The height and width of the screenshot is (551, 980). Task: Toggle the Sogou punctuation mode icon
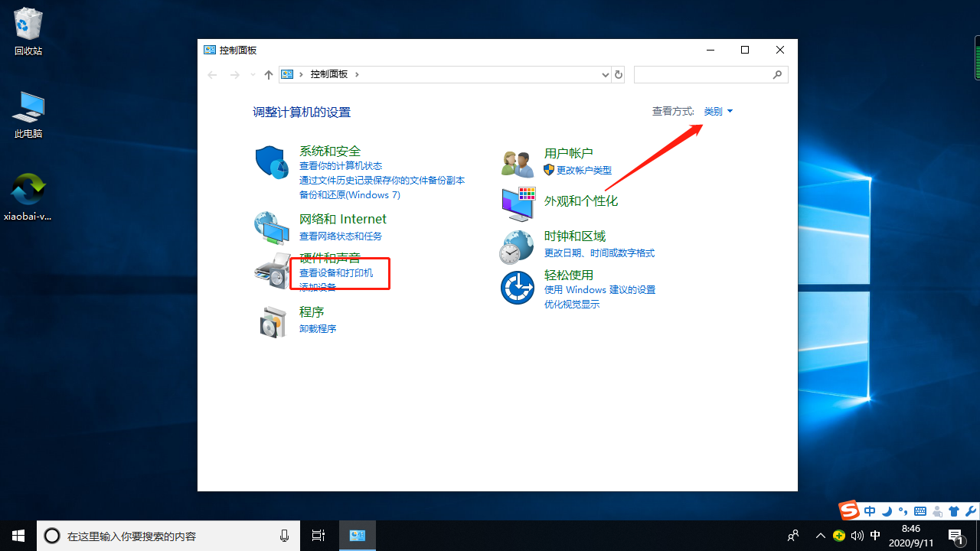[903, 511]
